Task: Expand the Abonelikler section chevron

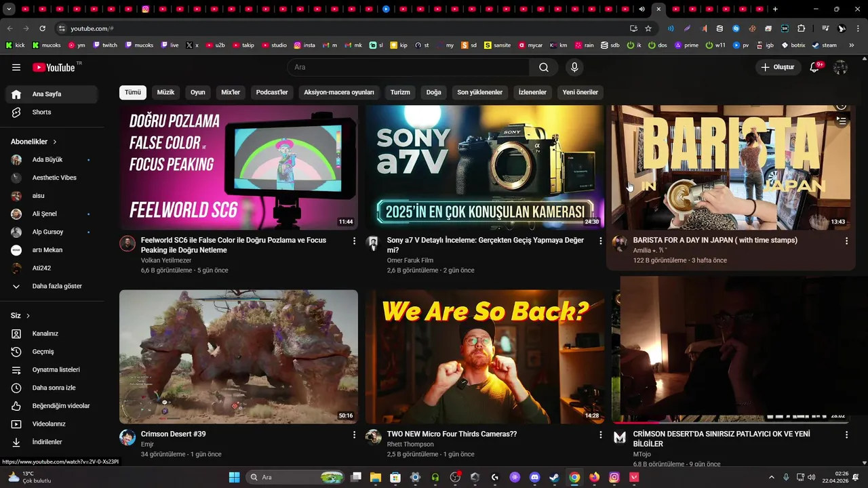Action: tap(55, 142)
